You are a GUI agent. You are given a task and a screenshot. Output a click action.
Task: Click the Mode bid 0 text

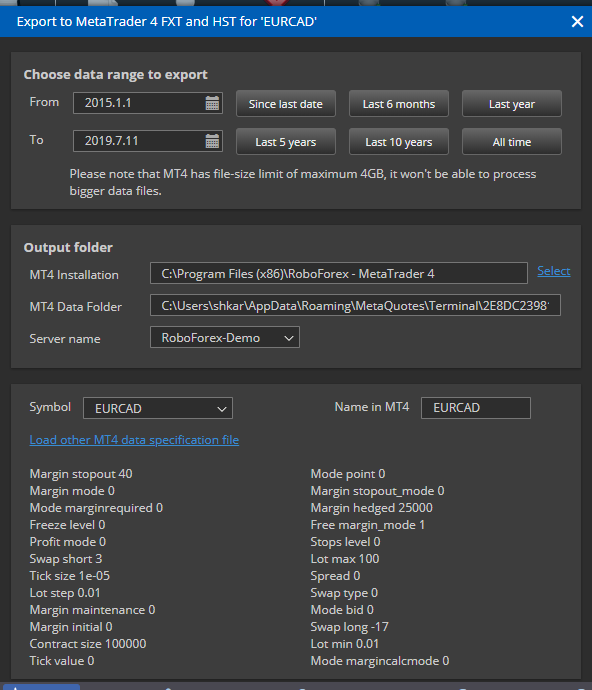coord(342,610)
